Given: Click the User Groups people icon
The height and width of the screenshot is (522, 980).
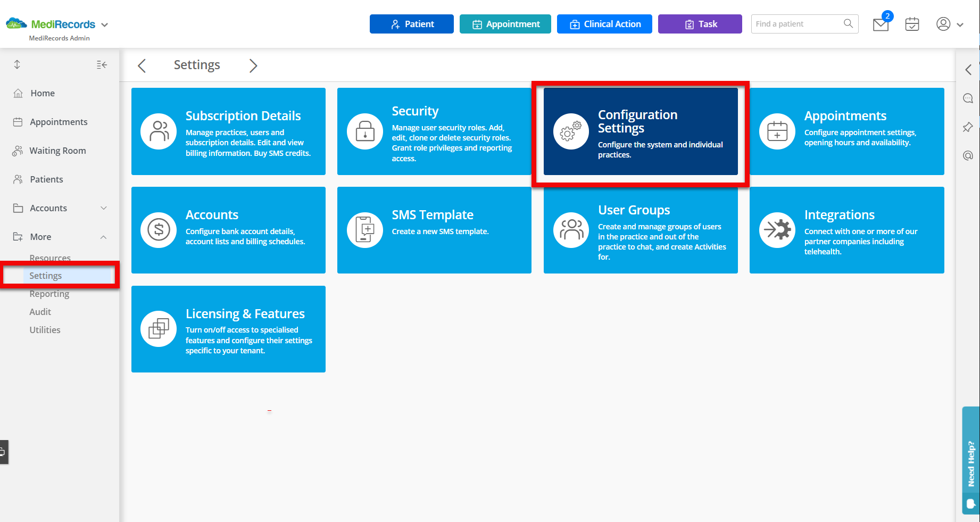Looking at the screenshot, I should click(571, 230).
